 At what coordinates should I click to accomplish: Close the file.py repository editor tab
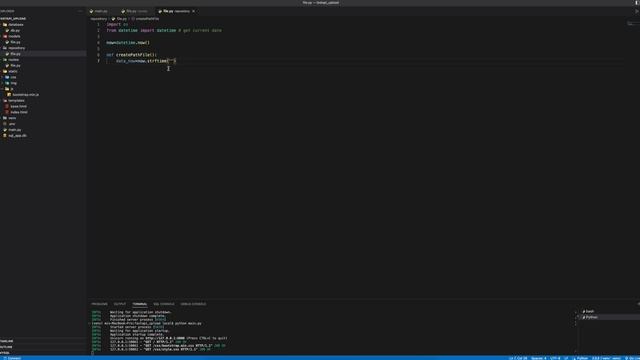pos(193,11)
